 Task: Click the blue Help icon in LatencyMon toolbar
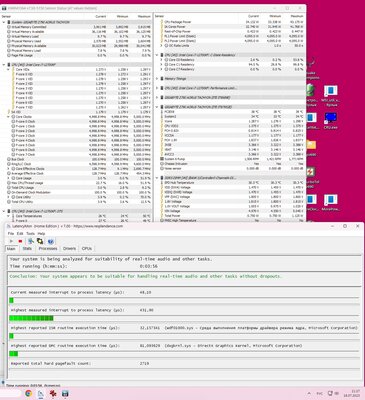50,241
